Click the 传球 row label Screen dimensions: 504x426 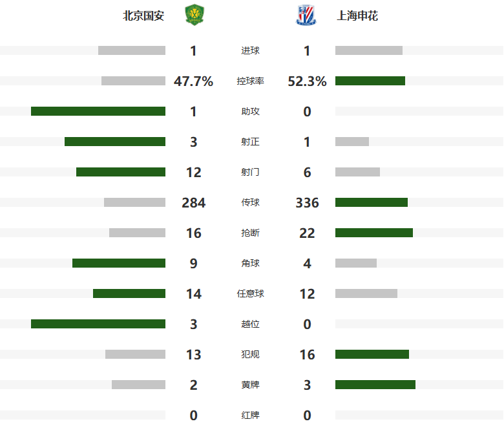click(250, 202)
